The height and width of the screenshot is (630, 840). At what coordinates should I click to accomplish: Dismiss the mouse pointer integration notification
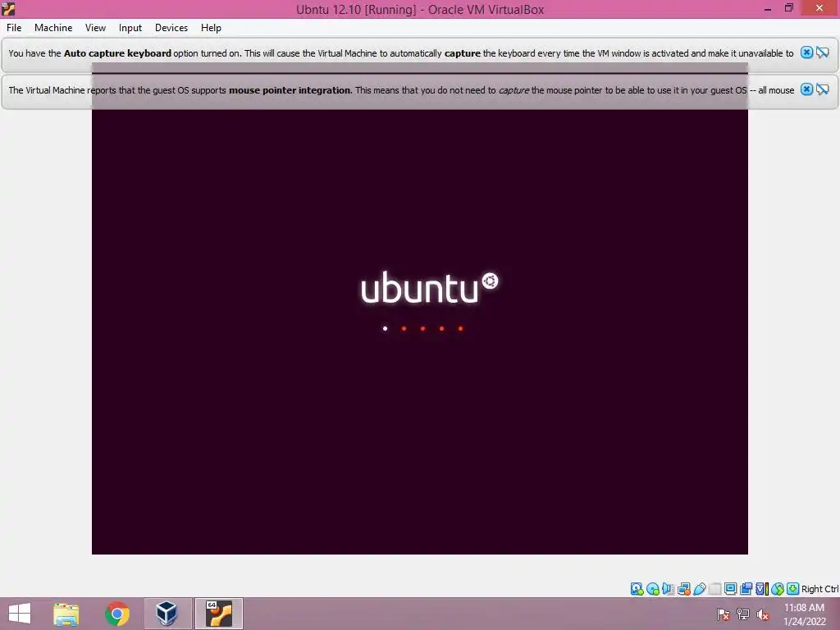click(807, 89)
